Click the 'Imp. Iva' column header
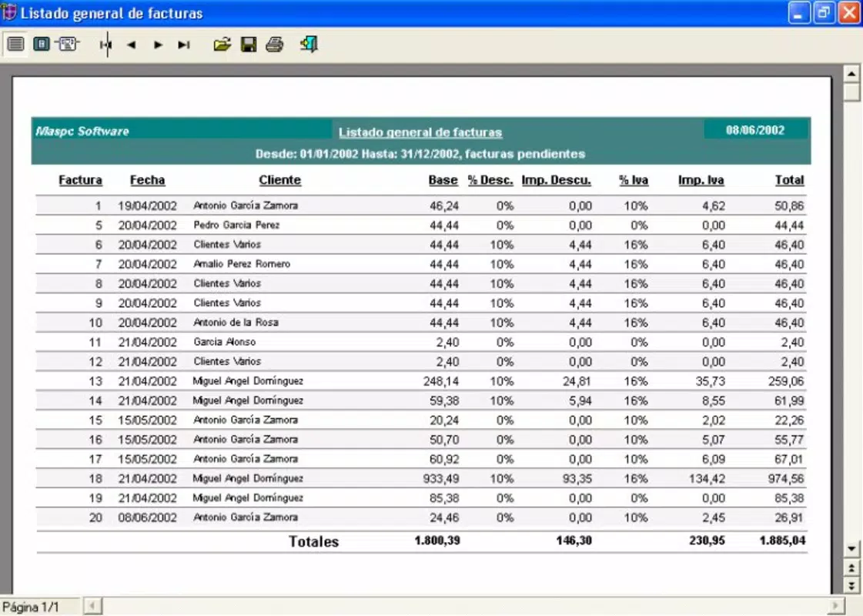The image size is (863, 616). (x=701, y=180)
